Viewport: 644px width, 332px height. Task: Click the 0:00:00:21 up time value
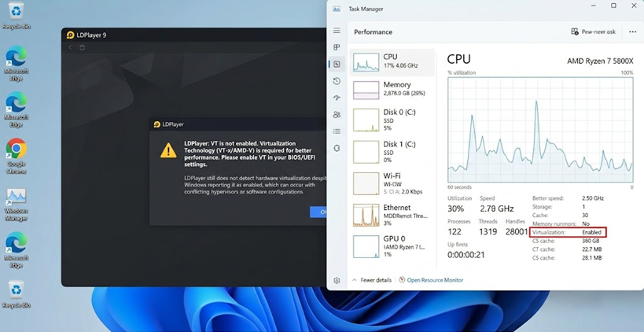tap(466, 255)
